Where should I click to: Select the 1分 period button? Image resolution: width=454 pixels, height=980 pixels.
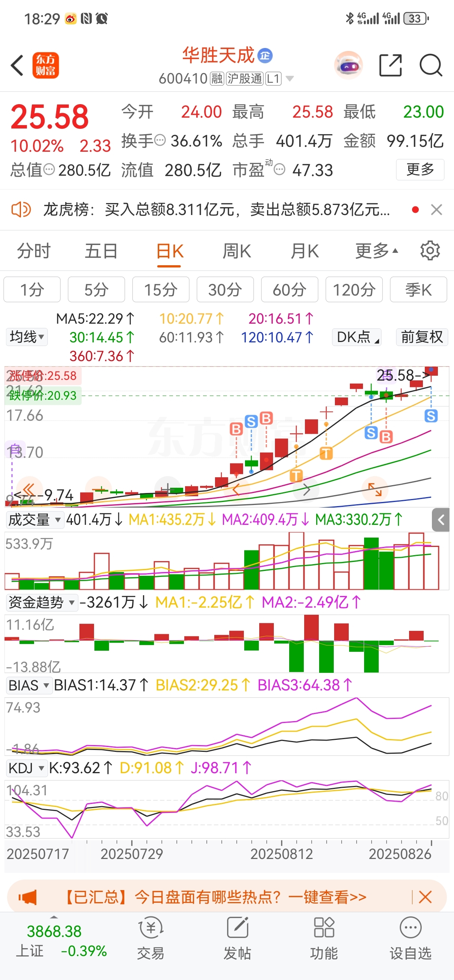pos(32,290)
